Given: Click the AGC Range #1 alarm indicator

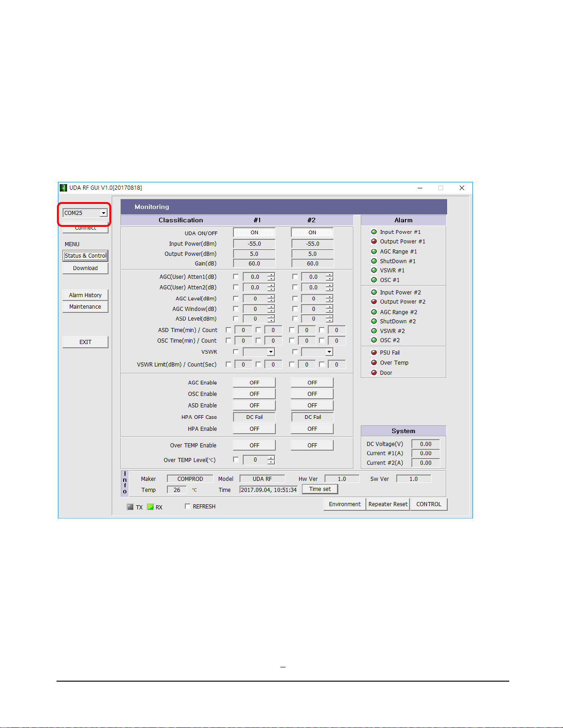Looking at the screenshot, I should click(x=374, y=251).
